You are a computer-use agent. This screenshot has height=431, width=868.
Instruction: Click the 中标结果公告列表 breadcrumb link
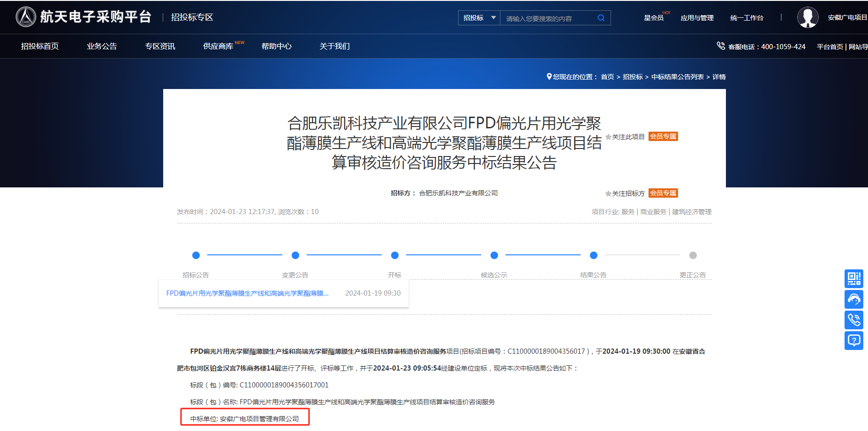(677, 77)
